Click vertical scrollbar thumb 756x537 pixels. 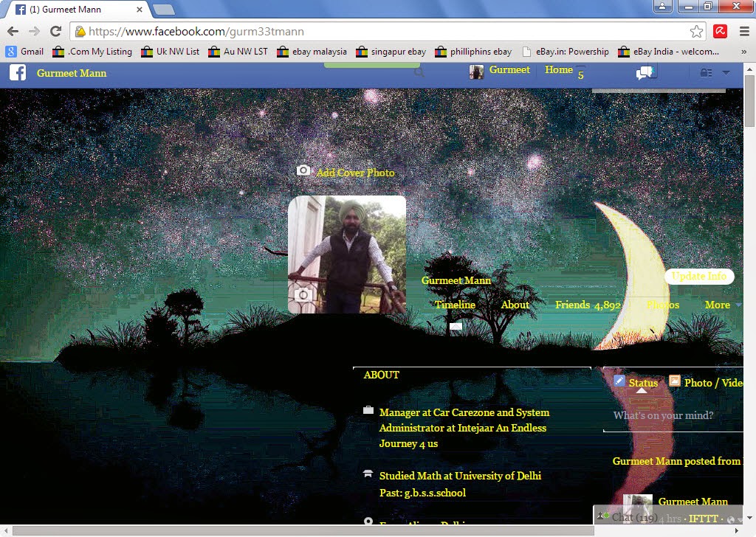[x=749, y=100]
